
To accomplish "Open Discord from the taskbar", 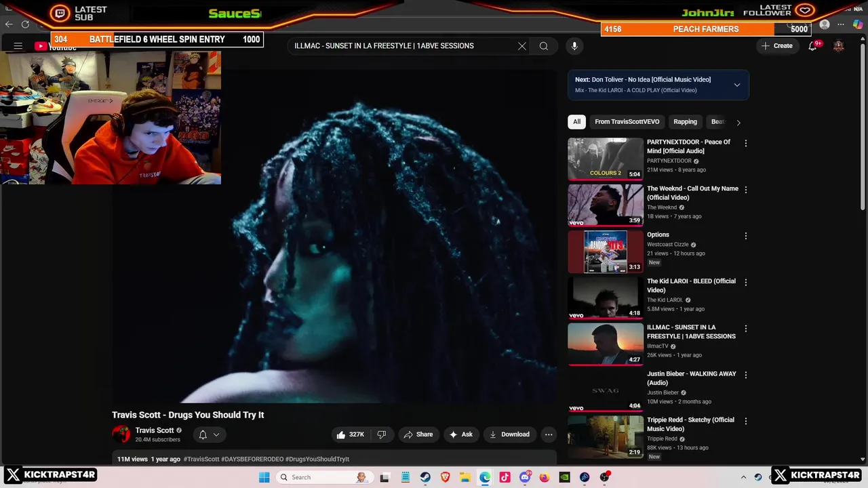I will click(525, 477).
